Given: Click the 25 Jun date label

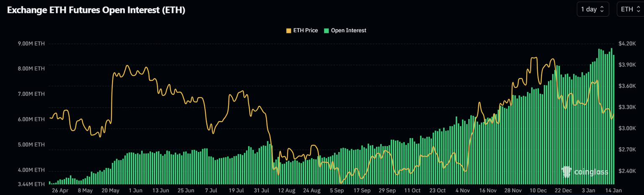Looking at the screenshot, I should (x=185, y=190).
